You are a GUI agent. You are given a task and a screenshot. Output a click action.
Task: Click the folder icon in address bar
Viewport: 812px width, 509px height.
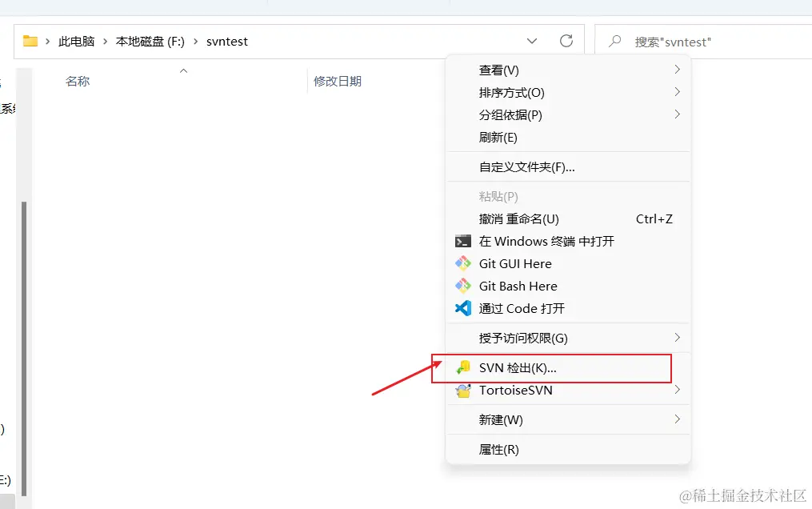click(30, 41)
